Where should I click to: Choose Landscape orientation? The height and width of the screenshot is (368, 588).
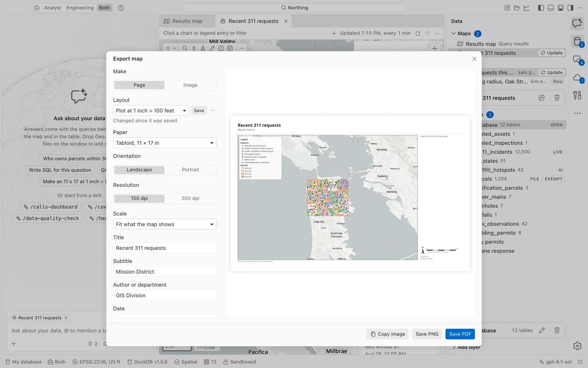(x=139, y=170)
